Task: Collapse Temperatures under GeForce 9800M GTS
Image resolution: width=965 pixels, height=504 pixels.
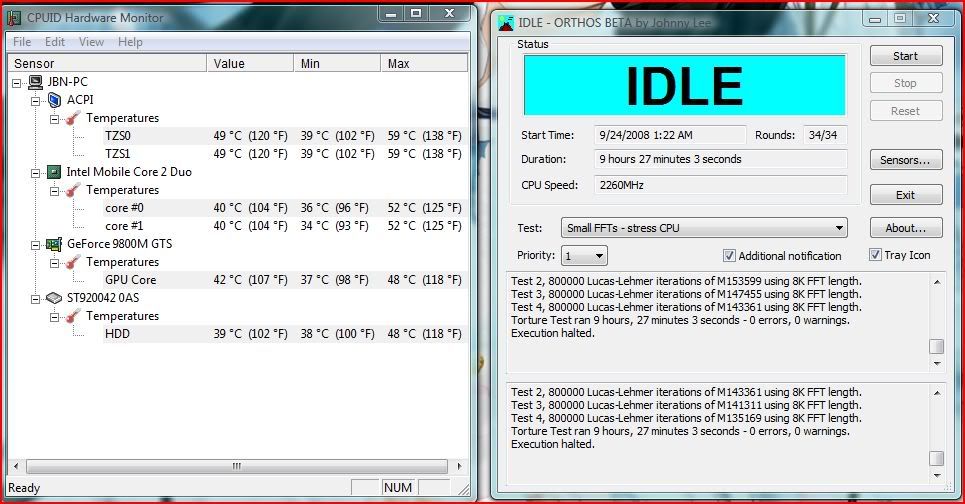Action: pyautogui.click(x=55, y=263)
